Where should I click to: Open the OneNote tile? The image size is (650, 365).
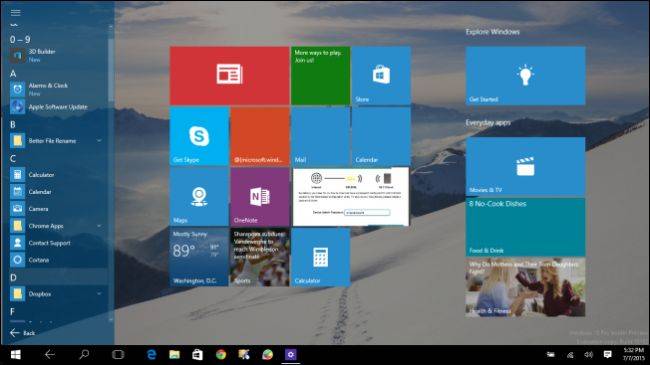(x=260, y=197)
